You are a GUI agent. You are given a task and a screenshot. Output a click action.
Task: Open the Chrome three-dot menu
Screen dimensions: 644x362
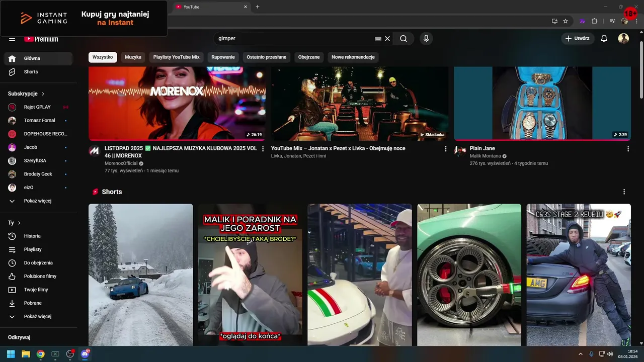point(637,21)
